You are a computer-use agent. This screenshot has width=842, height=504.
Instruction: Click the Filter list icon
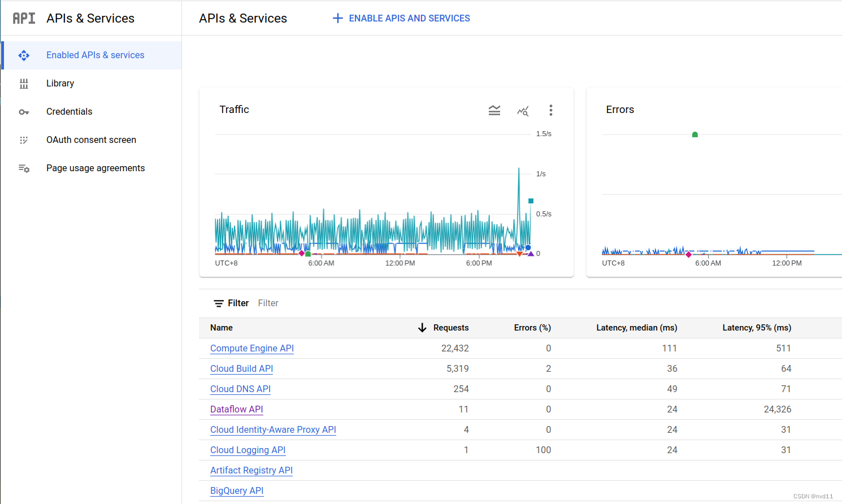pos(219,303)
